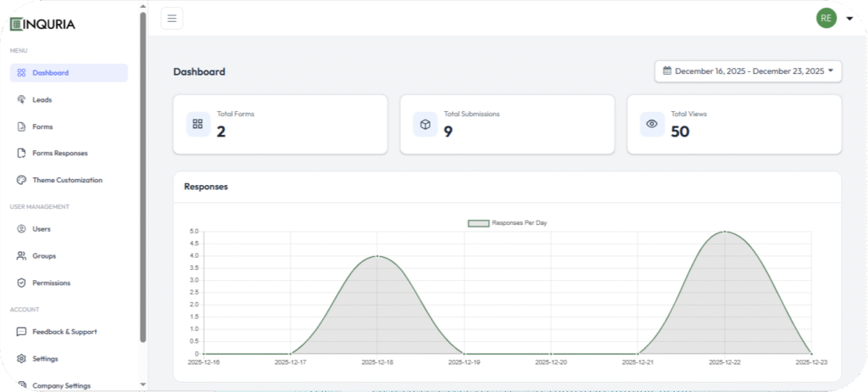
Task: Click the Permissions shield icon
Action: 21,283
